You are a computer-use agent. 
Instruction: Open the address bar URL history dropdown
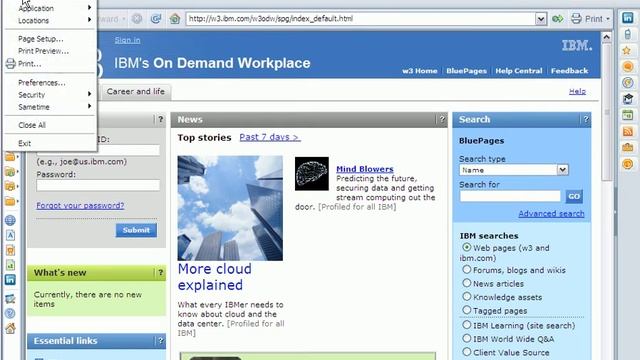point(540,19)
